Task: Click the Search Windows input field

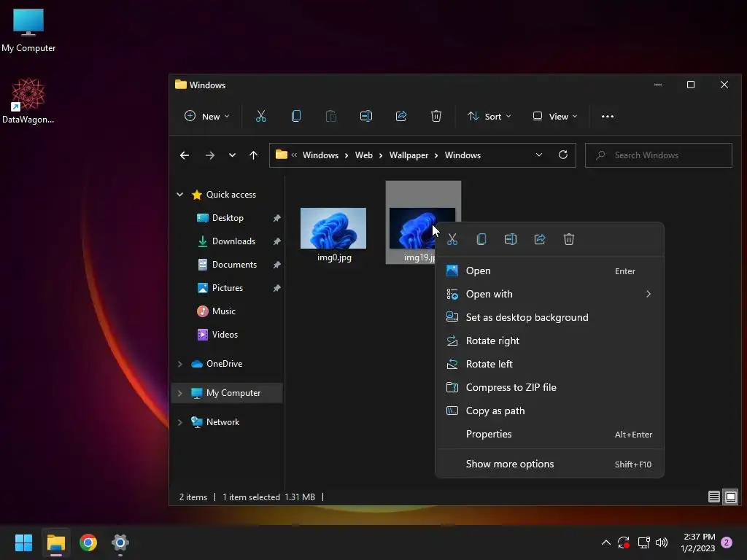Action: click(x=659, y=155)
